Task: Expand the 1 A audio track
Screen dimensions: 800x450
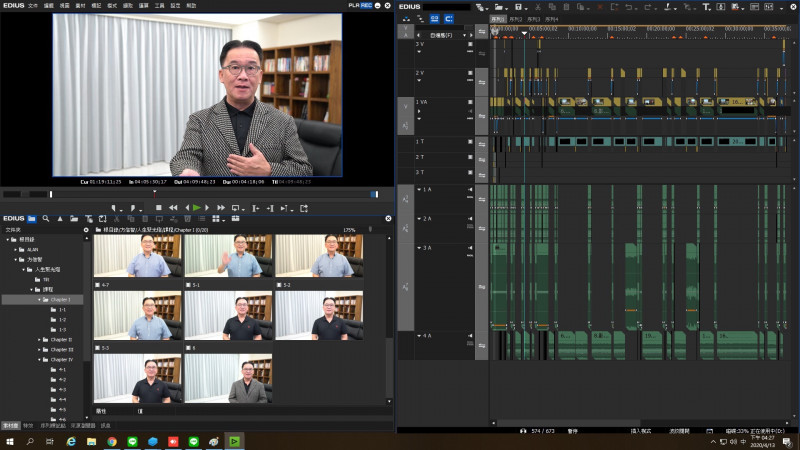Action: pos(417,189)
